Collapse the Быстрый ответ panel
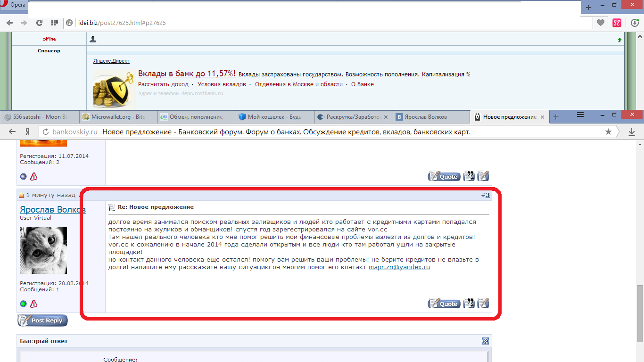Screen dimensions: 644x362 pos(485,341)
